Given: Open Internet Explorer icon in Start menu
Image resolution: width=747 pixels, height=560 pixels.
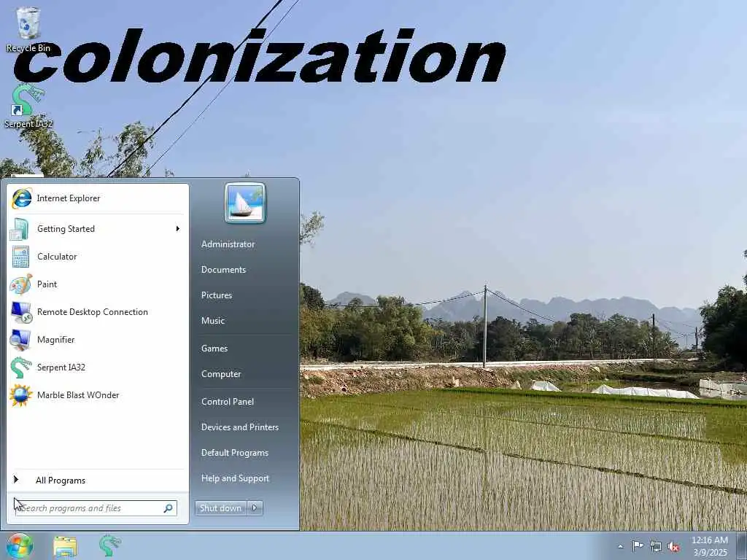Looking at the screenshot, I should 22,198.
